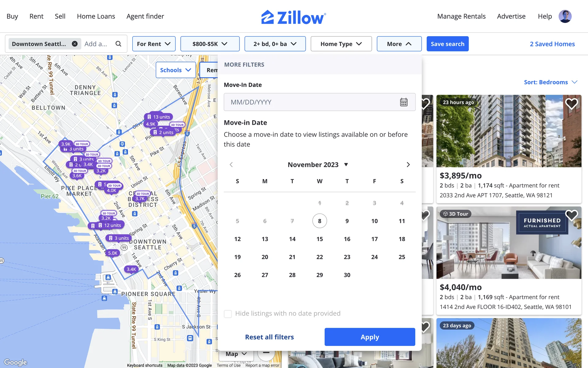Expand Sort: Bedrooms menu
Image resolution: width=588 pixels, height=368 pixels.
tap(550, 82)
